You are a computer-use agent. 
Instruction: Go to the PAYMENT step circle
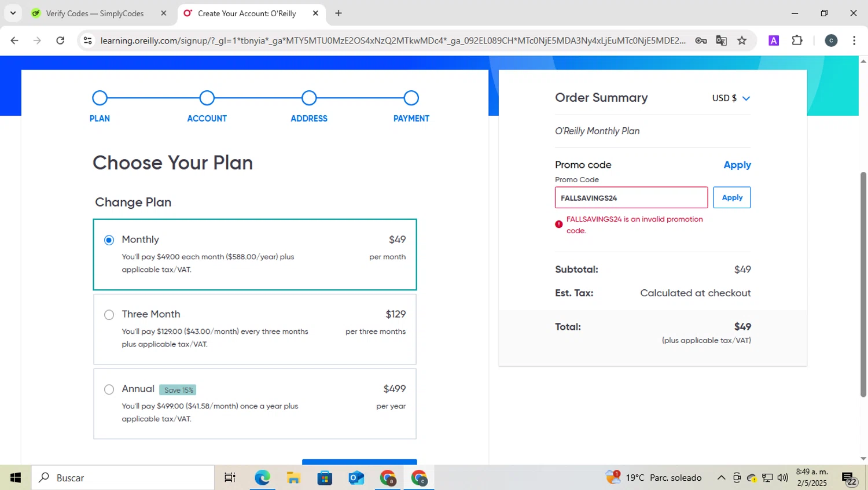click(411, 98)
